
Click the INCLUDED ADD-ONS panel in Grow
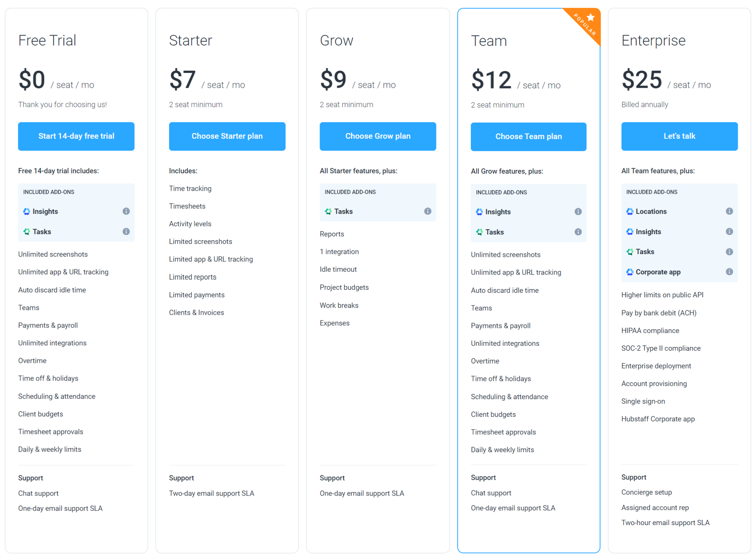click(377, 202)
